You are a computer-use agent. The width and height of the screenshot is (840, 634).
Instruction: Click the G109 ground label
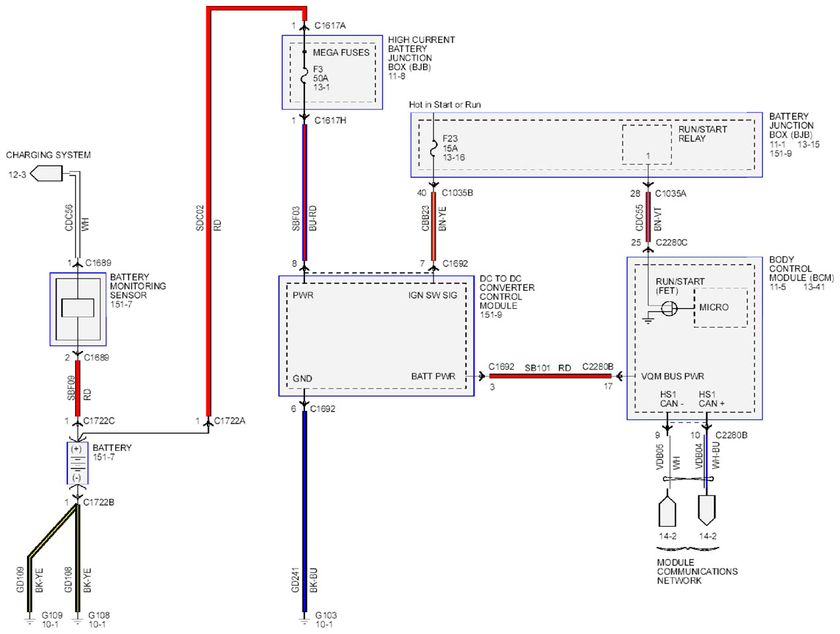52,615
